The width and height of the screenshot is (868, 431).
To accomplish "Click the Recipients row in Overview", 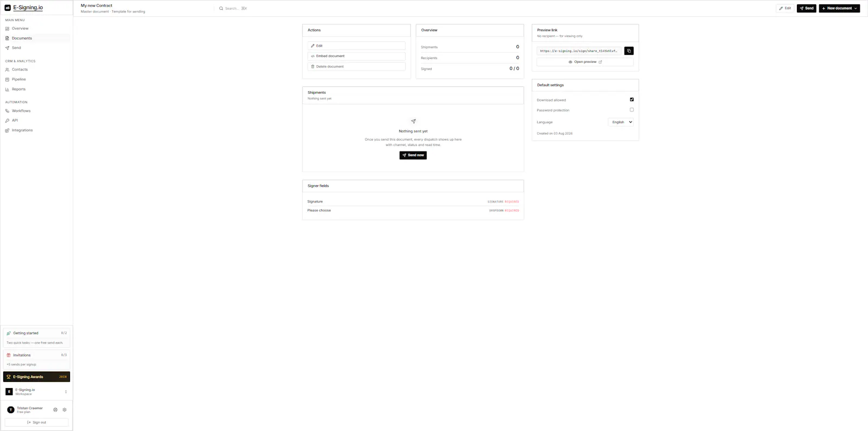I will 470,58.
